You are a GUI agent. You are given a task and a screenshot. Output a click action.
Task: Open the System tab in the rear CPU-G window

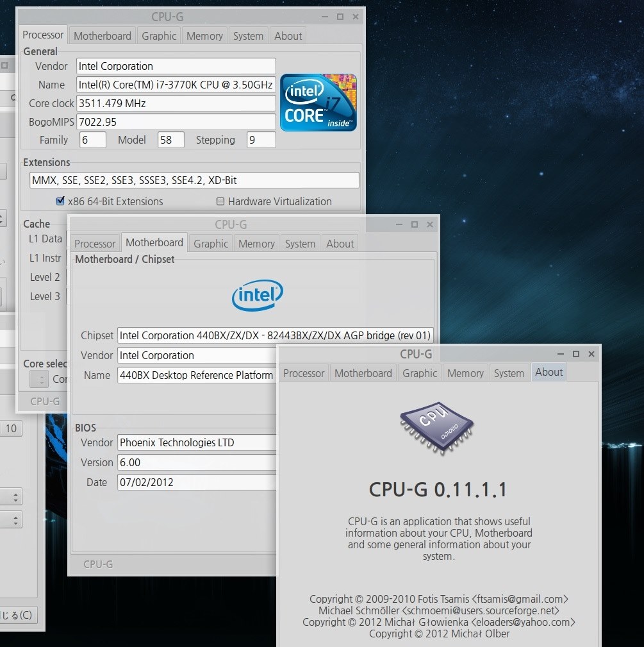(248, 36)
